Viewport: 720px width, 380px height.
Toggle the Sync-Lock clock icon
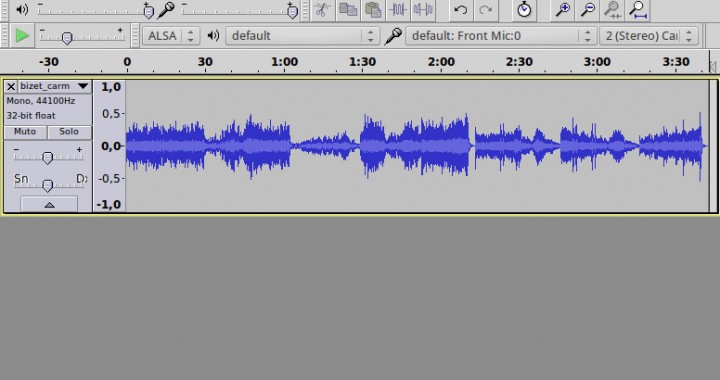[524, 10]
